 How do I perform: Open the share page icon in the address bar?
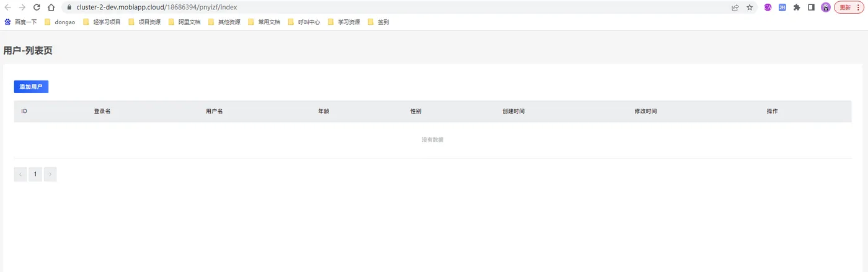[735, 7]
